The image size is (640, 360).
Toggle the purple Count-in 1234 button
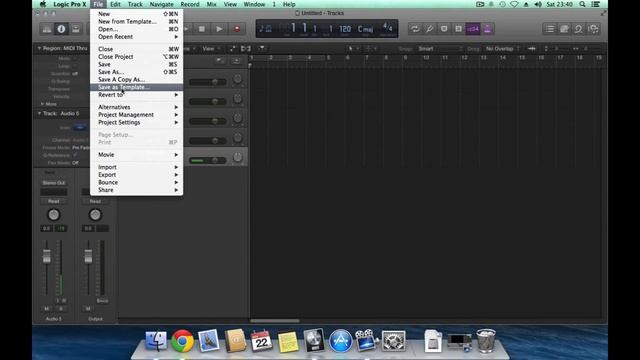(x=473, y=29)
